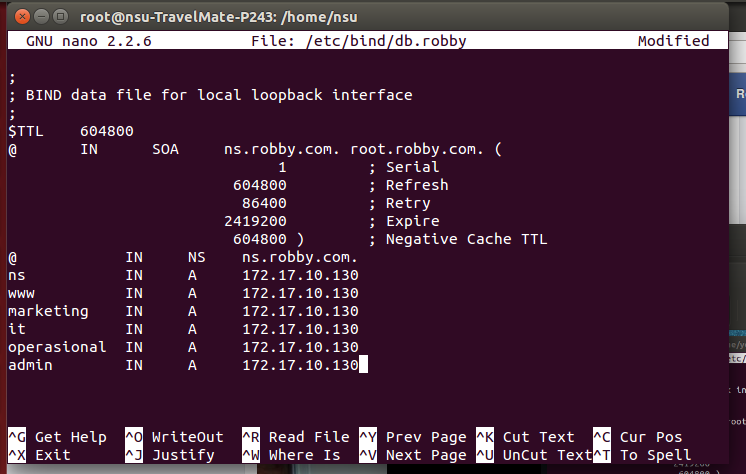Click the Modified status in the header
746x474 pixels.
pos(673,41)
